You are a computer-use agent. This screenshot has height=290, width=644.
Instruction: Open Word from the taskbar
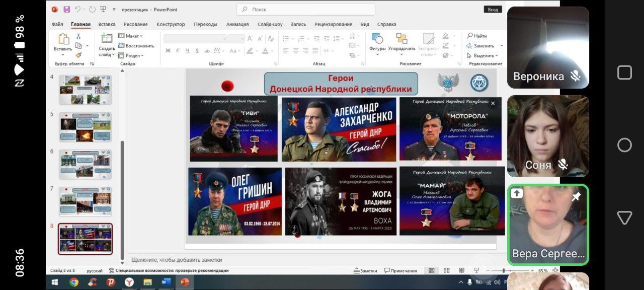tap(166, 282)
